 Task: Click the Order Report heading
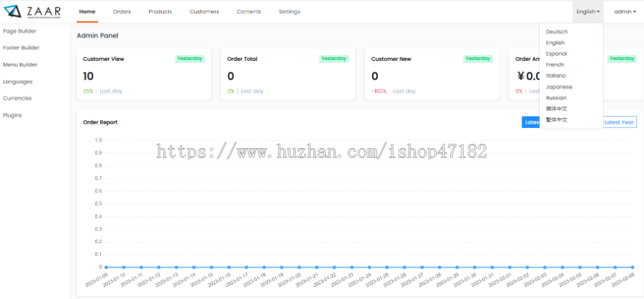pos(100,122)
